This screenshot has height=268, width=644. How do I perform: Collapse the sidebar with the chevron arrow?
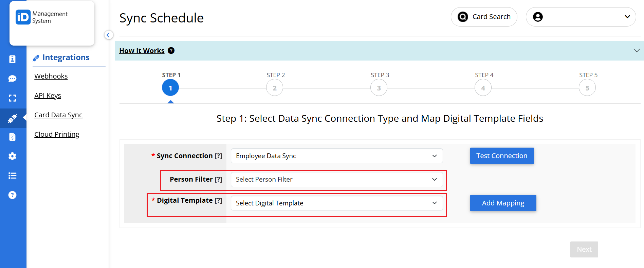[108, 35]
